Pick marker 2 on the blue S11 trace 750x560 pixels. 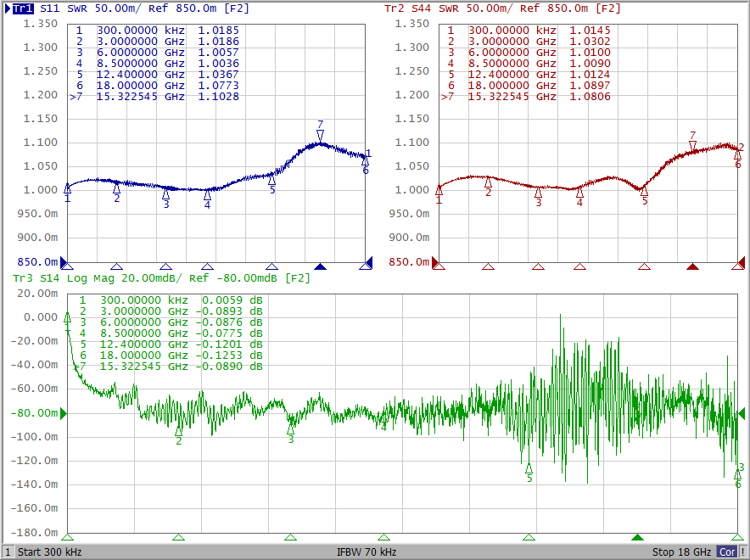[117, 188]
